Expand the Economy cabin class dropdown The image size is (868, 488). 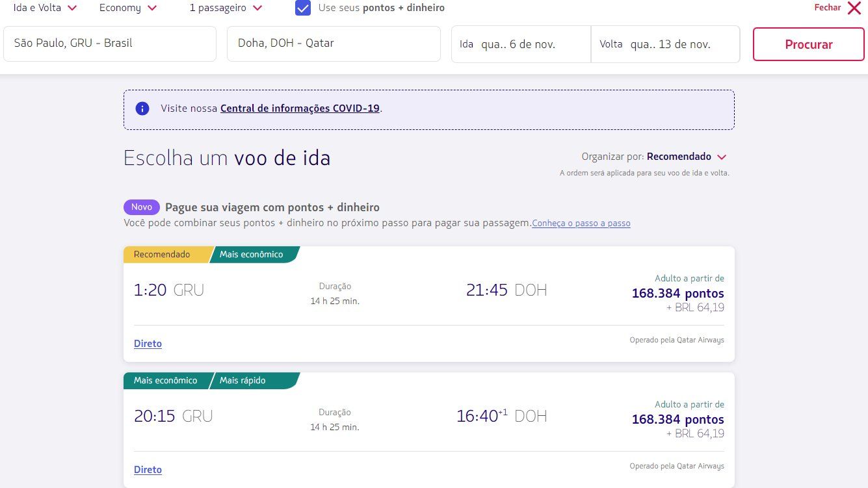click(x=128, y=8)
